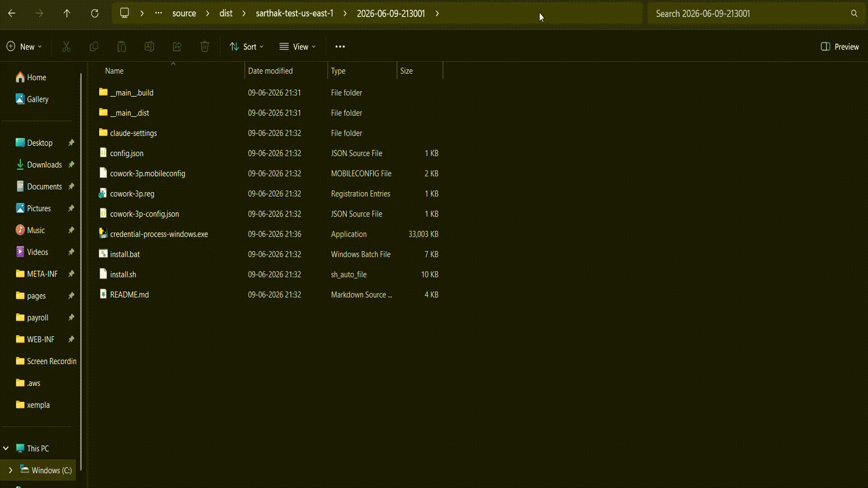Open the New item dropdown

point(24,47)
